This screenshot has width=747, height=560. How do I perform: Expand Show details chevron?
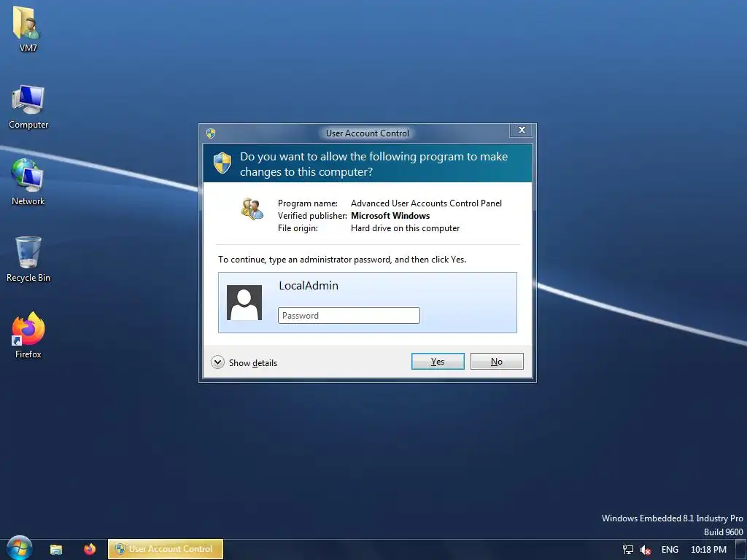coord(217,362)
